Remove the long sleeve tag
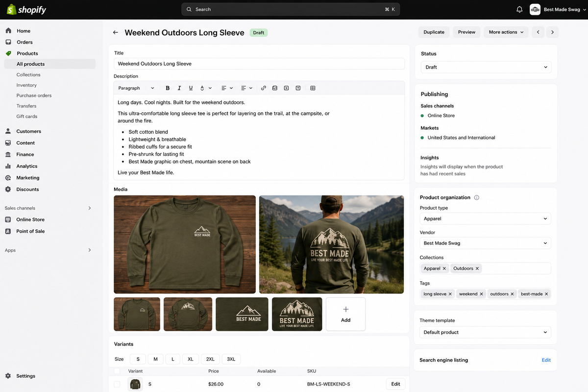 click(450, 294)
